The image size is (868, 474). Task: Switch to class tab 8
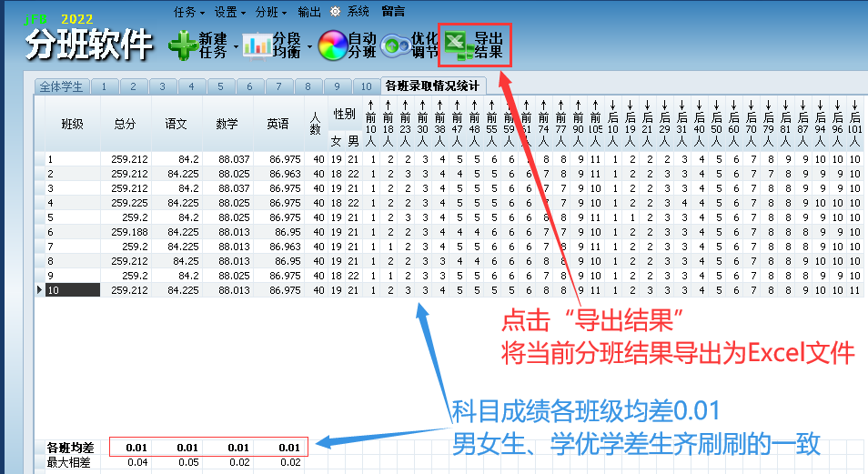308,86
